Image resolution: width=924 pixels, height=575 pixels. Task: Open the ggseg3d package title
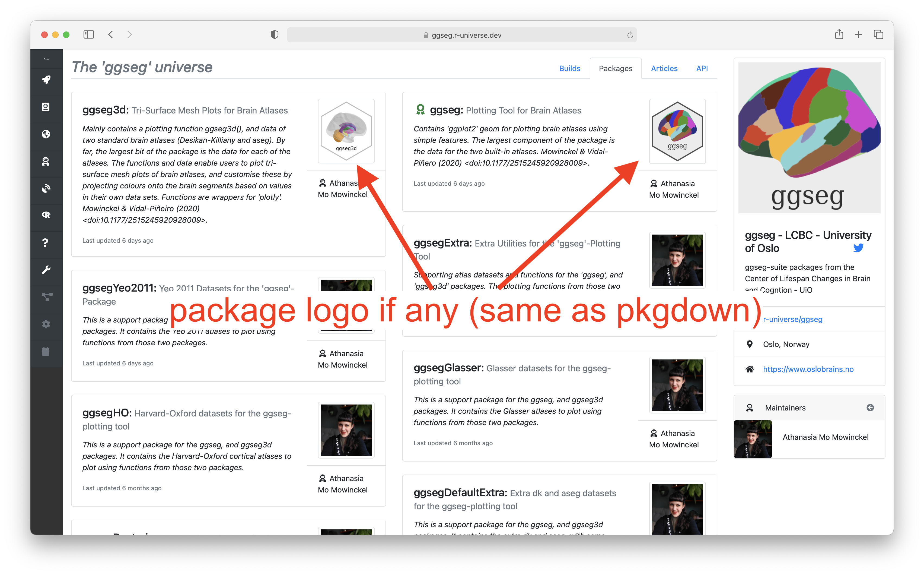point(106,110)
